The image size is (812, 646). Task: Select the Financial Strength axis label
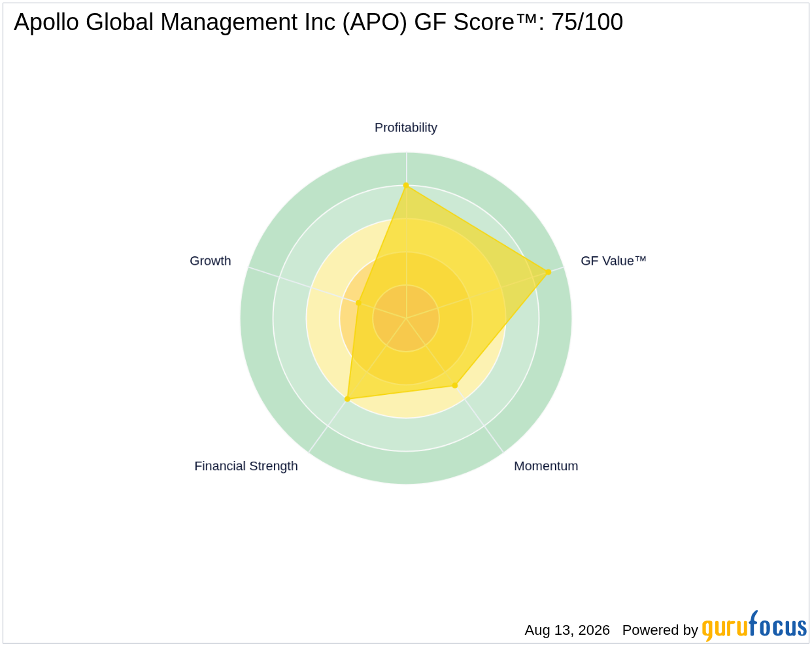point(246,466)
